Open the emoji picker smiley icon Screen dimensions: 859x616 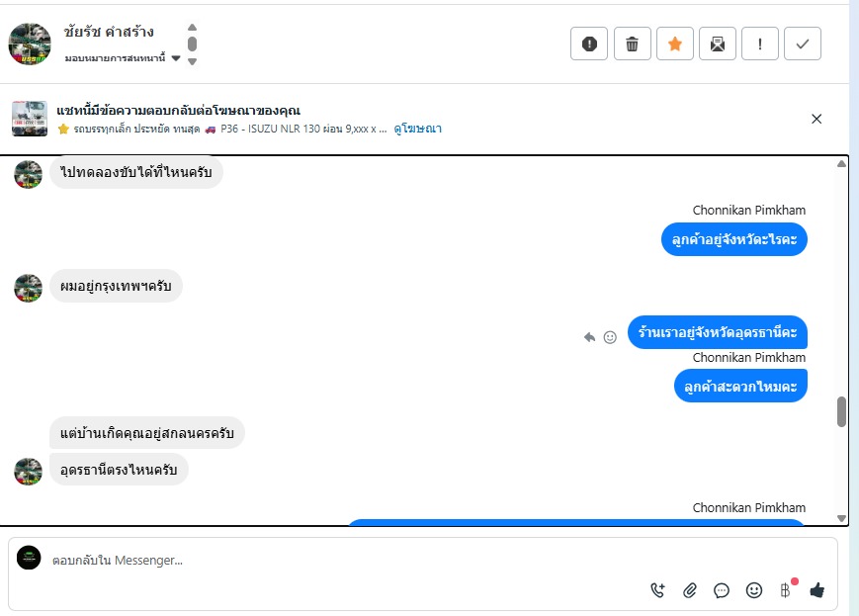coord(754,590)
